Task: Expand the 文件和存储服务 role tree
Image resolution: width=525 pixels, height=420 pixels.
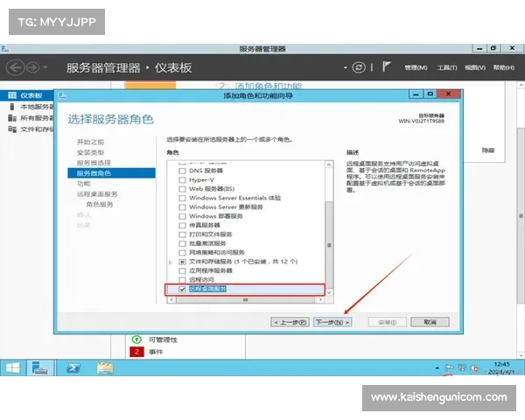Action: [171, 262]
